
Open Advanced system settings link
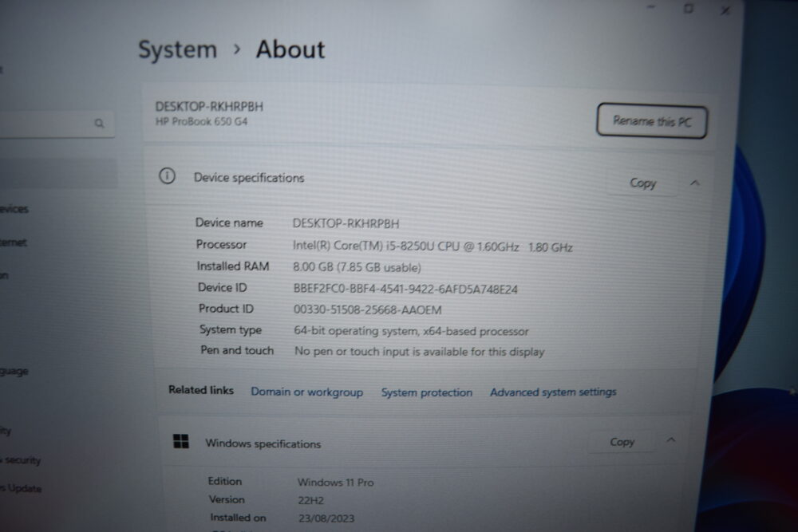[553, 392]
